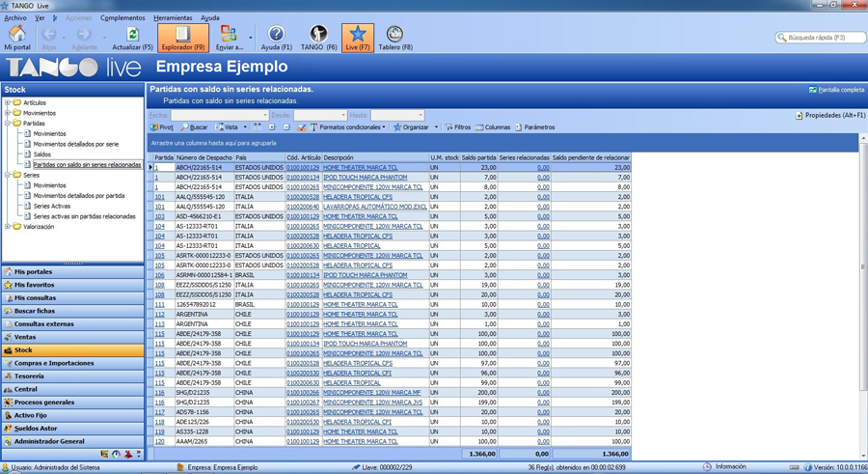Open the Archivo menu
Viewport: 868px width, 474px height.
click(14, 17)
